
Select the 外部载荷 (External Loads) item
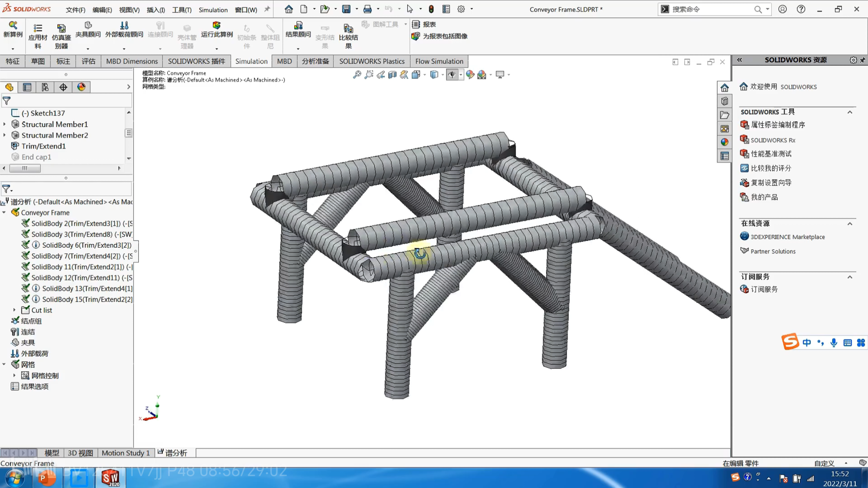pos(35,353)
